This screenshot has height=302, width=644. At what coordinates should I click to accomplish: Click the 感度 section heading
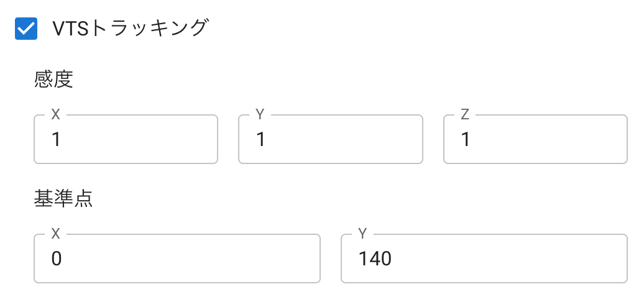click(53, 80)
